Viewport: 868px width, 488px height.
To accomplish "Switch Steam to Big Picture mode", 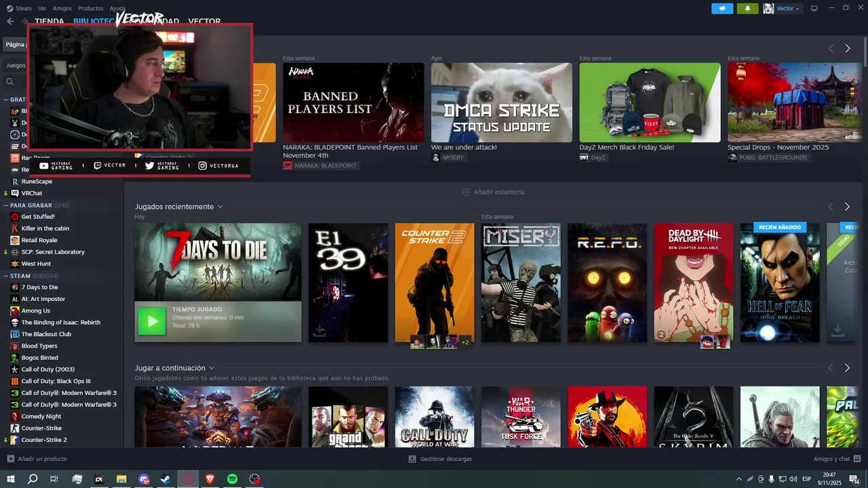I will point(814,8).
